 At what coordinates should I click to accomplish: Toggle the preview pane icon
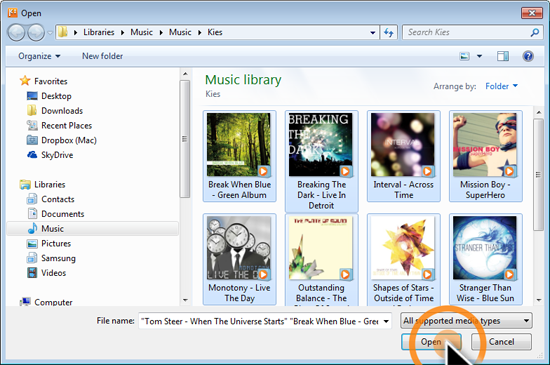(503, 56)
